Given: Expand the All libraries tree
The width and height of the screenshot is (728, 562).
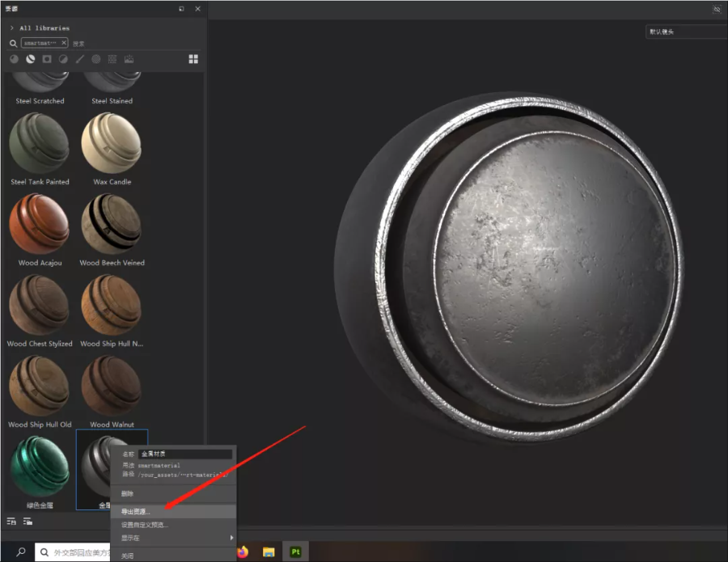Looking at the screenshot, I should tap(11, 27).
